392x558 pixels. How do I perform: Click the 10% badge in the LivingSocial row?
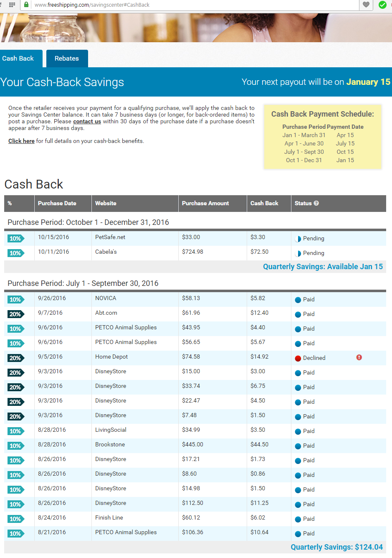point(16,431)
